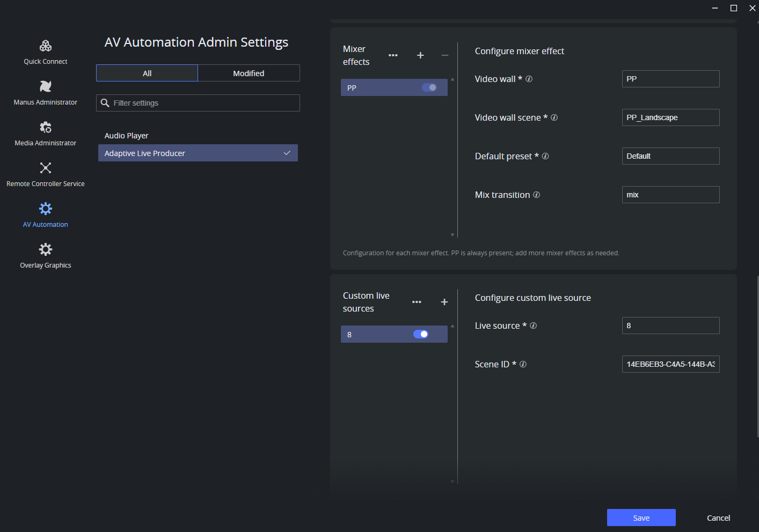Close the settings window
This screenshot has height=532, width=759.
(x=752, y=8)
